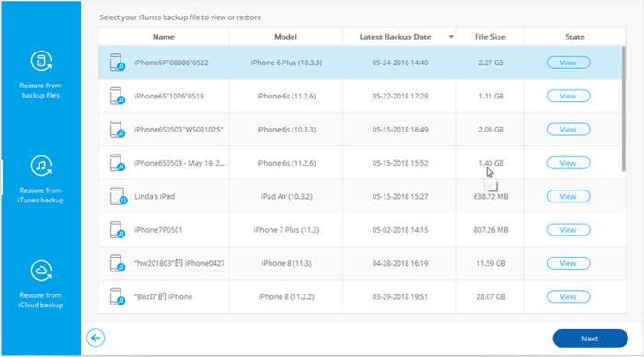
Task: Click the backup list scrollbar
Action: [x=624, y=109]
